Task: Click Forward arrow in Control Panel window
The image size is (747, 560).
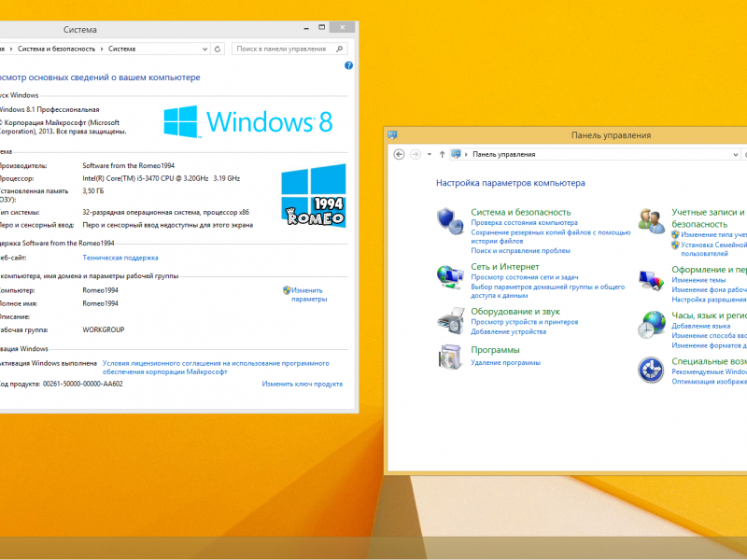Action: point(416,154)
